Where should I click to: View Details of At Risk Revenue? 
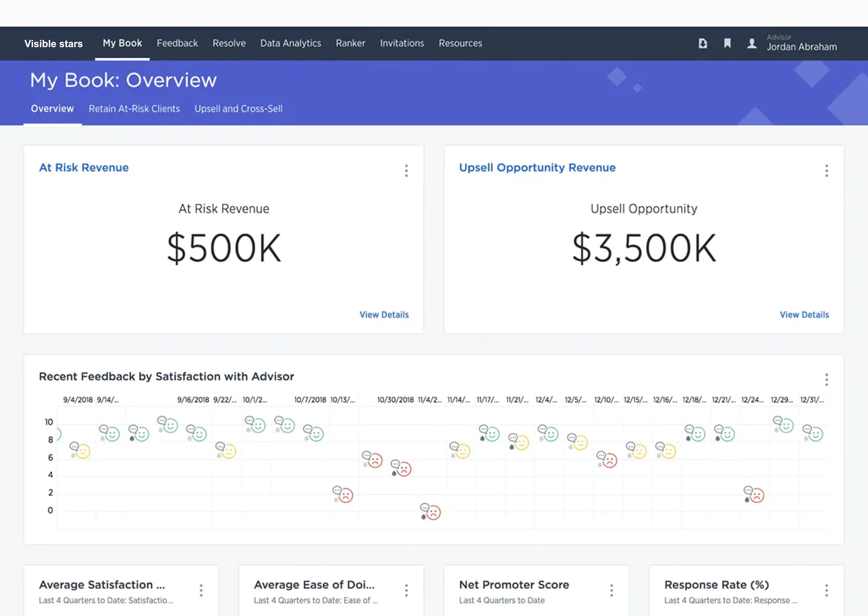coord(384,315)
